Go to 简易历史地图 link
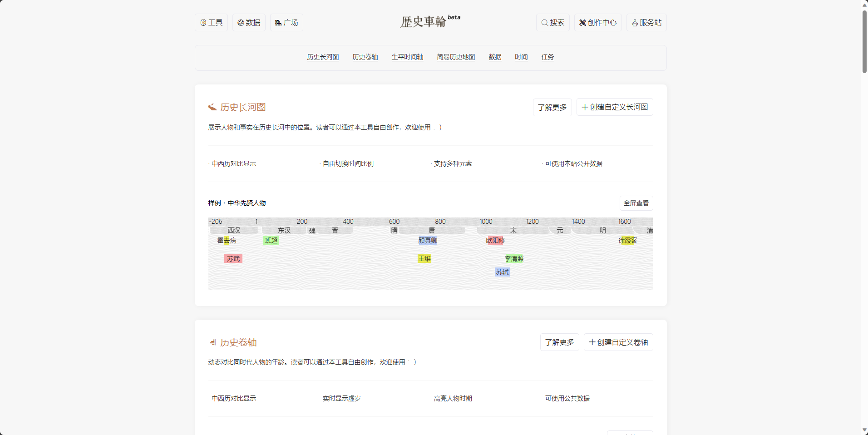 coord(456,57)
